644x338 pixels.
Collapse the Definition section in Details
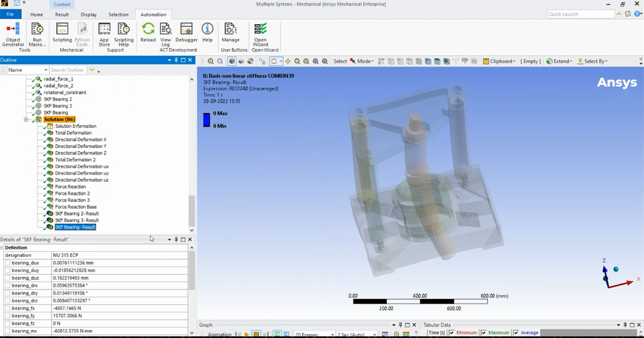[2, 248]
